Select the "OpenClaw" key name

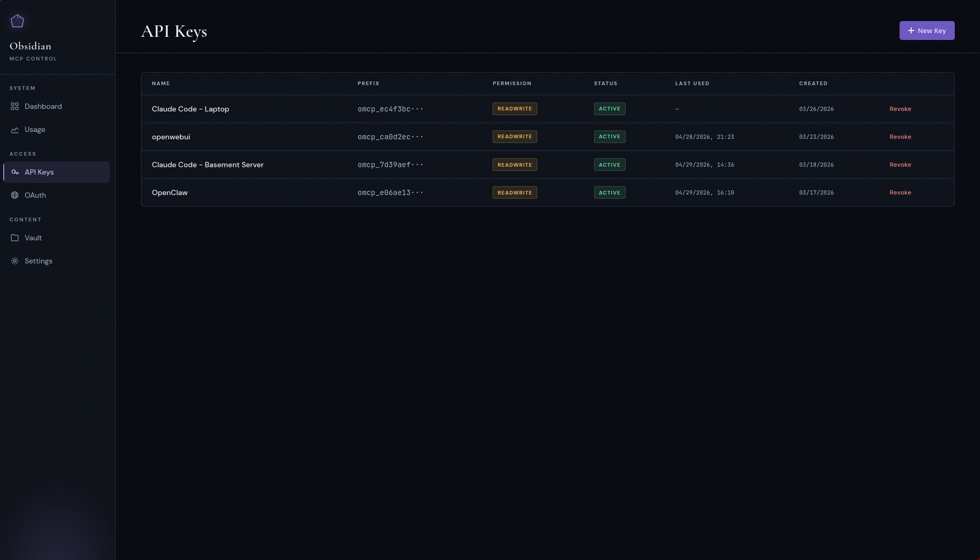(170, 192)
